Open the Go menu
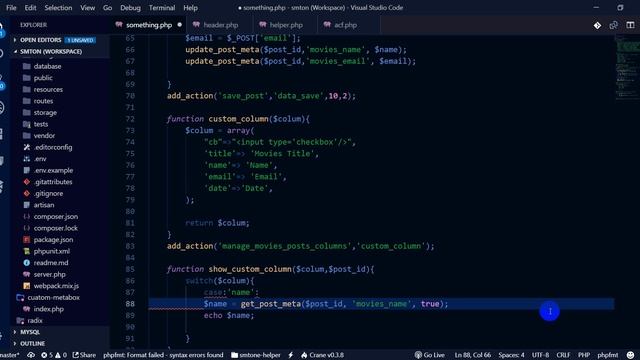This screenshot has height=360, width=640. tap(107, 8)
